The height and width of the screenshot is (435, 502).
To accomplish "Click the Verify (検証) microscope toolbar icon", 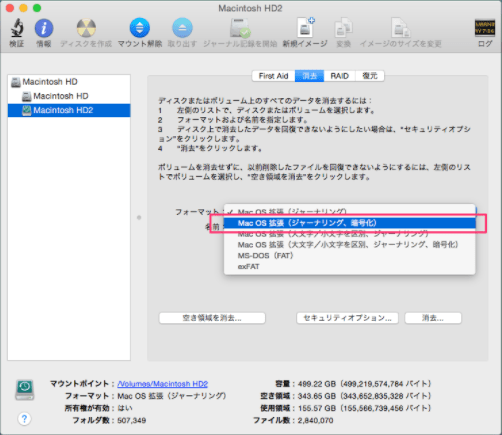I will 17,28.
